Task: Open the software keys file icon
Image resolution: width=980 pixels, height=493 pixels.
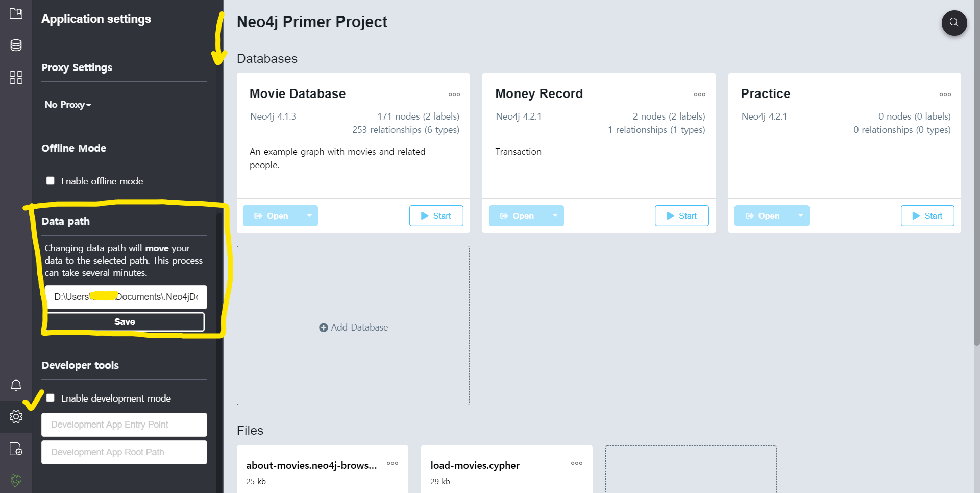Action: [16, 449]
